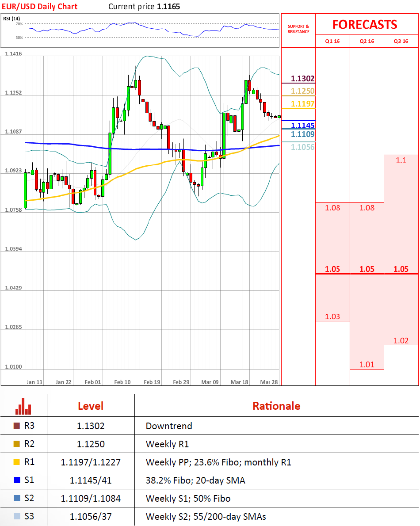Select the blue S1 color square
Image resolution: width=420 pixels, height=526 pixels.
17,480
